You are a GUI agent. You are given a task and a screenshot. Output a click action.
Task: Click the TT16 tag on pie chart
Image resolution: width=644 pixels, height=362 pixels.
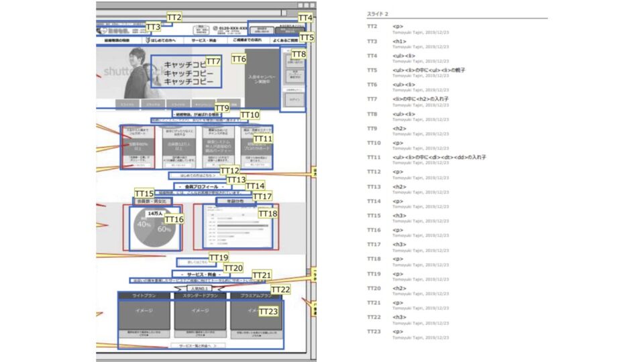coord(174,219)
